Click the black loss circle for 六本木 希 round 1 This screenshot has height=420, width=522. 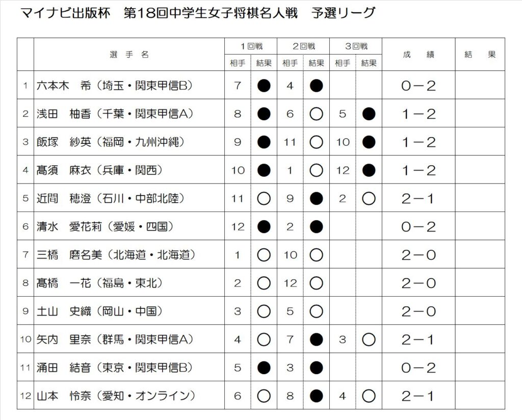coord(264,86)
